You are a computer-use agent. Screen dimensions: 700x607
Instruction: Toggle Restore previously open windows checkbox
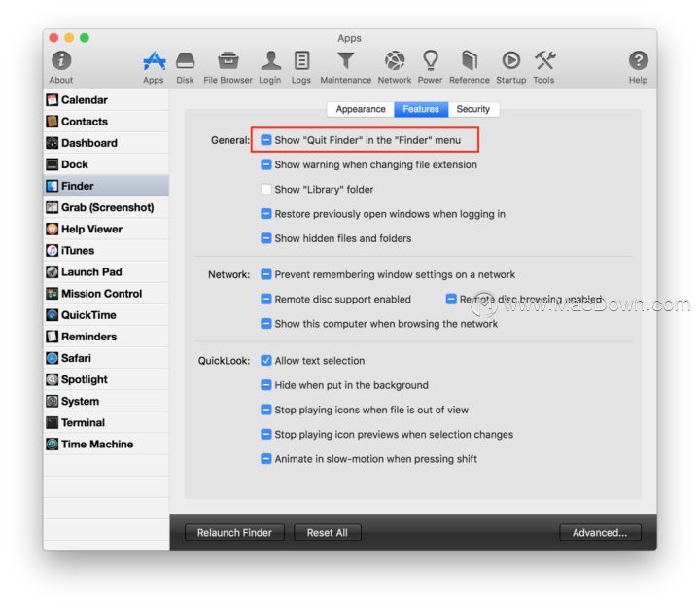pos(266,213)
